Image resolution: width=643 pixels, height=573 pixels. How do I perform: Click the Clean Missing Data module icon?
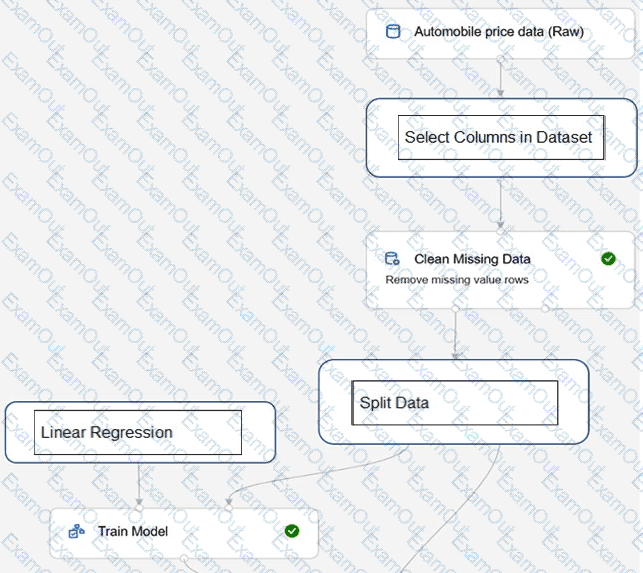(x=393, y=259)
